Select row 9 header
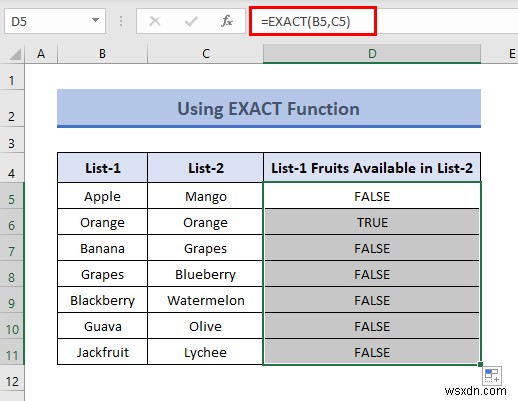This screenshot has height=401, width=518. [x=12, y=300]
